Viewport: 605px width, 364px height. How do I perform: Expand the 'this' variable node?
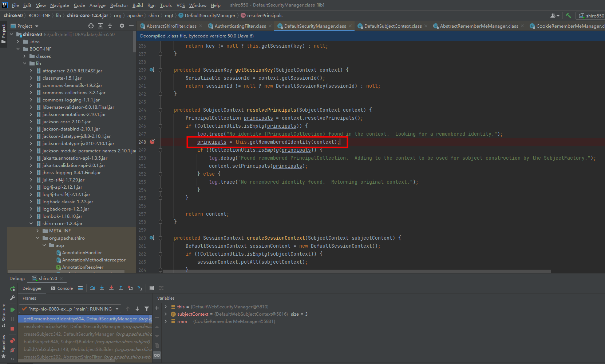coord(166,307)
